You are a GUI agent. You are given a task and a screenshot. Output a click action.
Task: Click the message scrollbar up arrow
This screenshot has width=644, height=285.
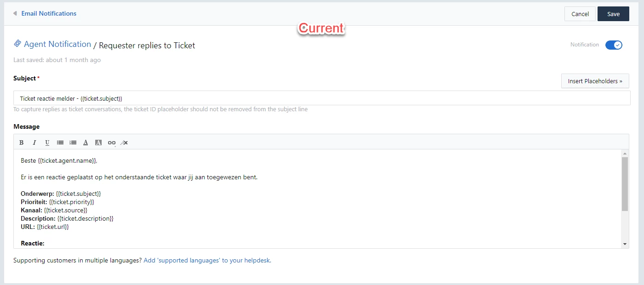(x=625, y=153)
